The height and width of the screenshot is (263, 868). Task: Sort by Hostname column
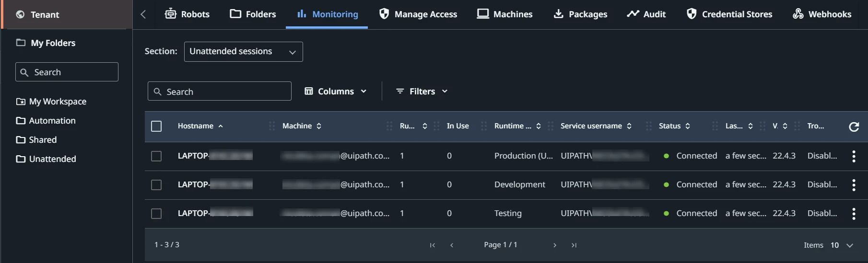point(200,126)
